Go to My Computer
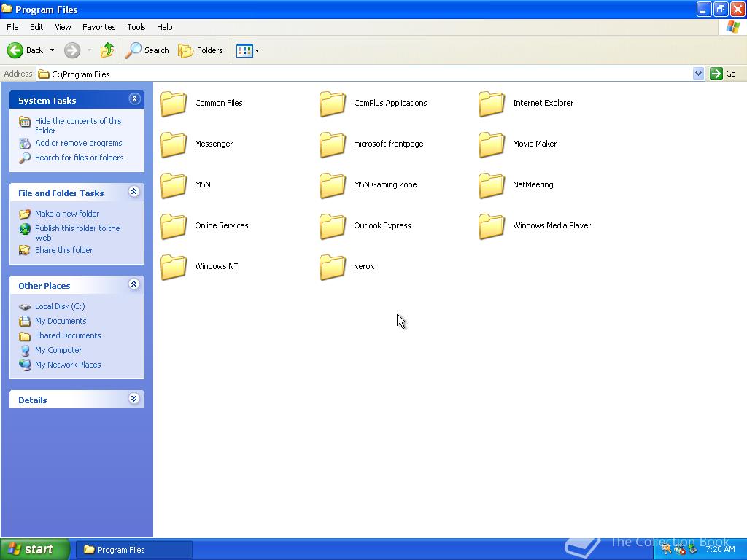747x560 pixels. (58, 350)
